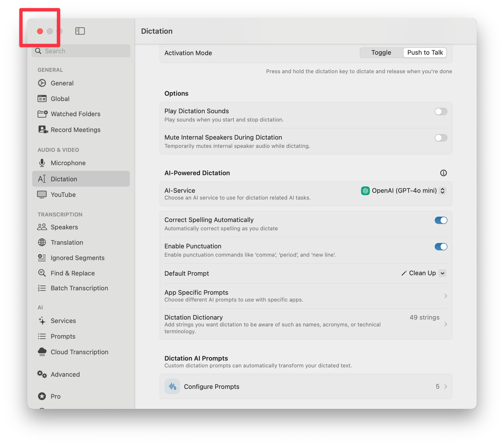The image size is (504, 445).
Task: Click the Record Meetings sidebar icon
Action: coord(43,130)
